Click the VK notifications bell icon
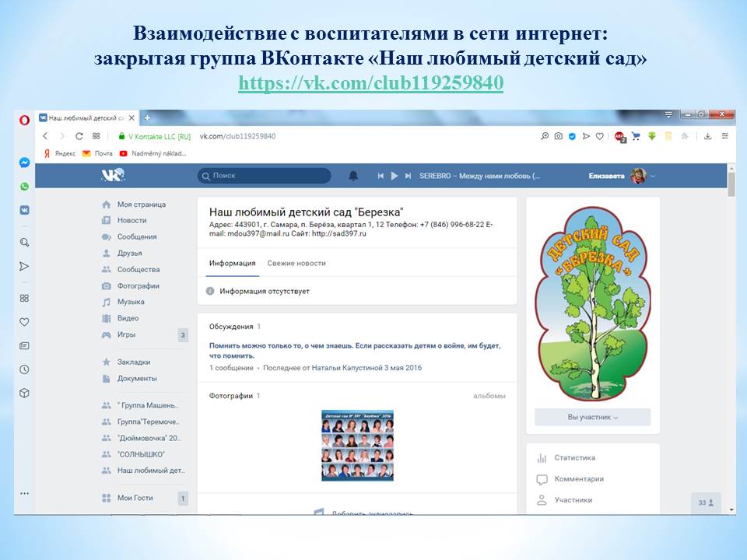Image resolution: width=747 pixels, height=560 pixels. (x=353, y=176)
